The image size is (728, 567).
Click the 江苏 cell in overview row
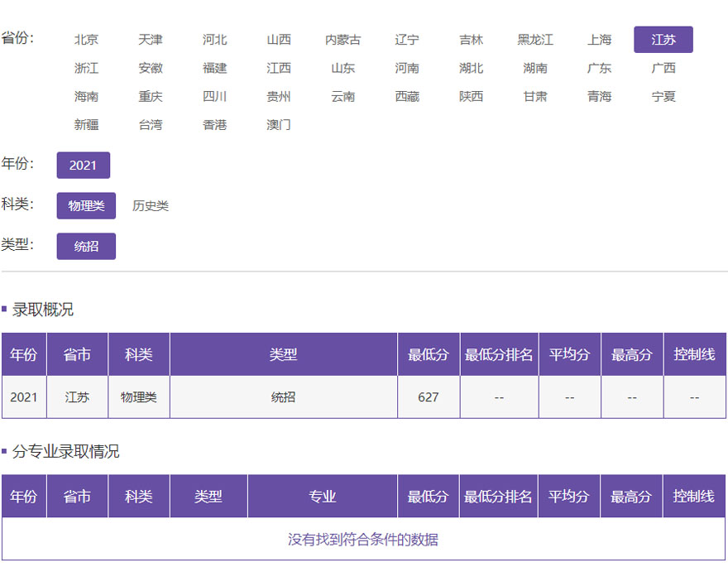click(x=77, y=397)
